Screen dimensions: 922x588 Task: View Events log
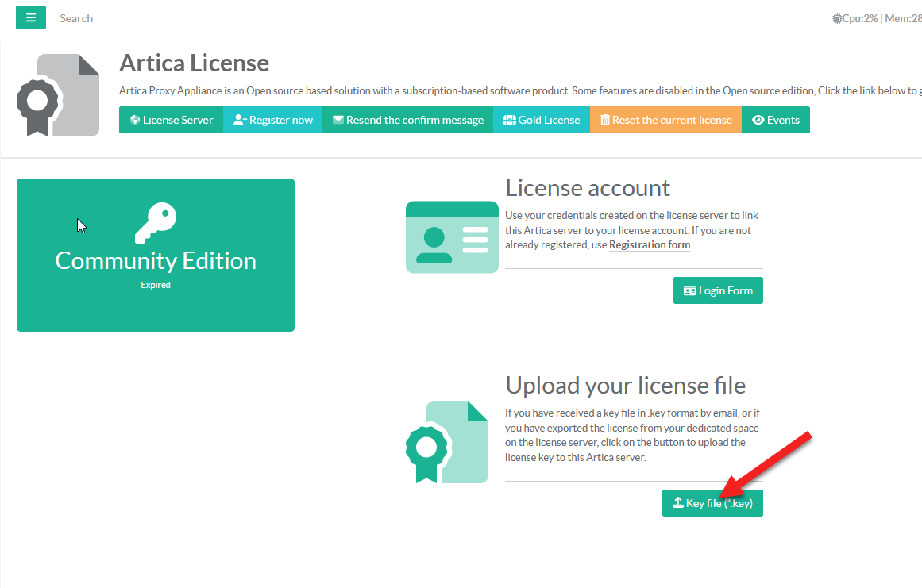775,120
